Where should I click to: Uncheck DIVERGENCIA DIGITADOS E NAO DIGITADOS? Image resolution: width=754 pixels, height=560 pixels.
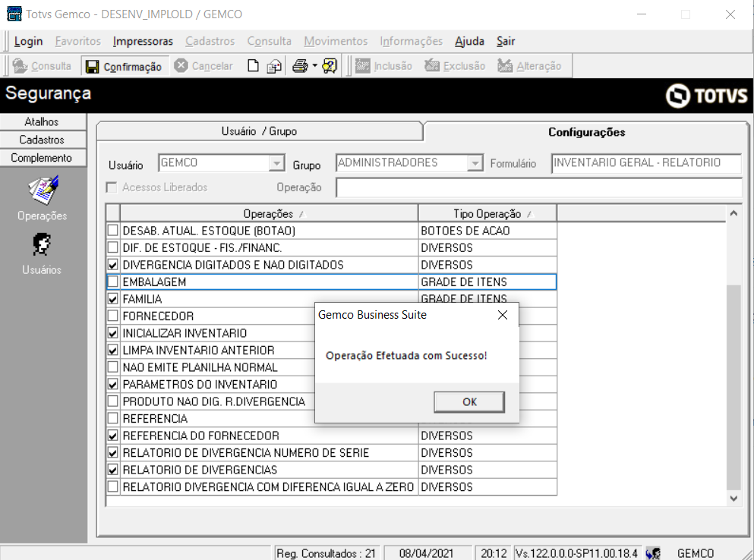click(113, 264)
